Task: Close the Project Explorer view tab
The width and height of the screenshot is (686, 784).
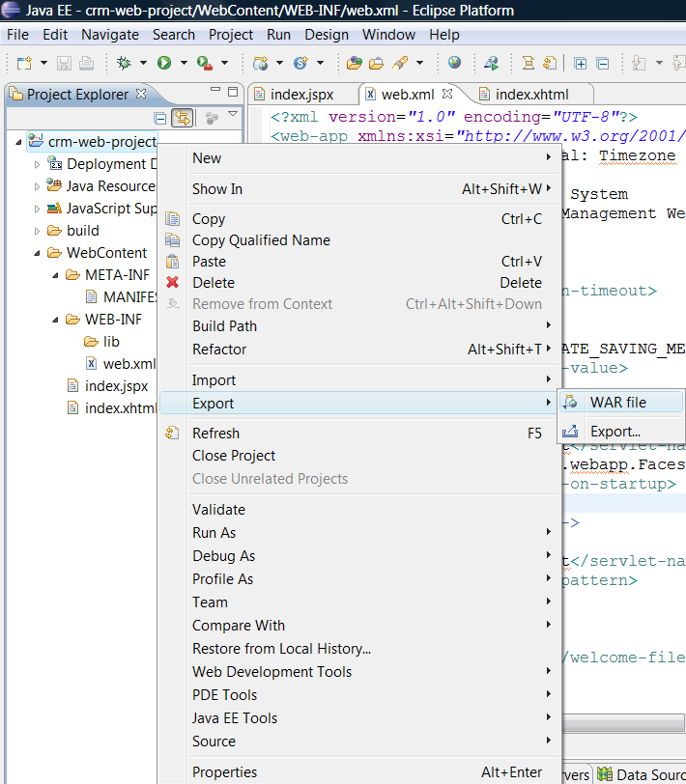Action: [142, 94]
